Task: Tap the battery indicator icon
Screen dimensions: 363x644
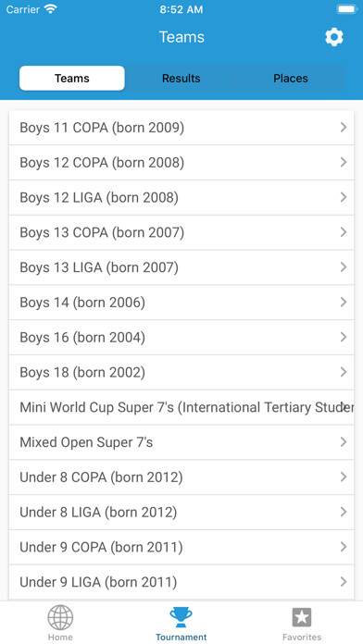Action: (347, 9)
